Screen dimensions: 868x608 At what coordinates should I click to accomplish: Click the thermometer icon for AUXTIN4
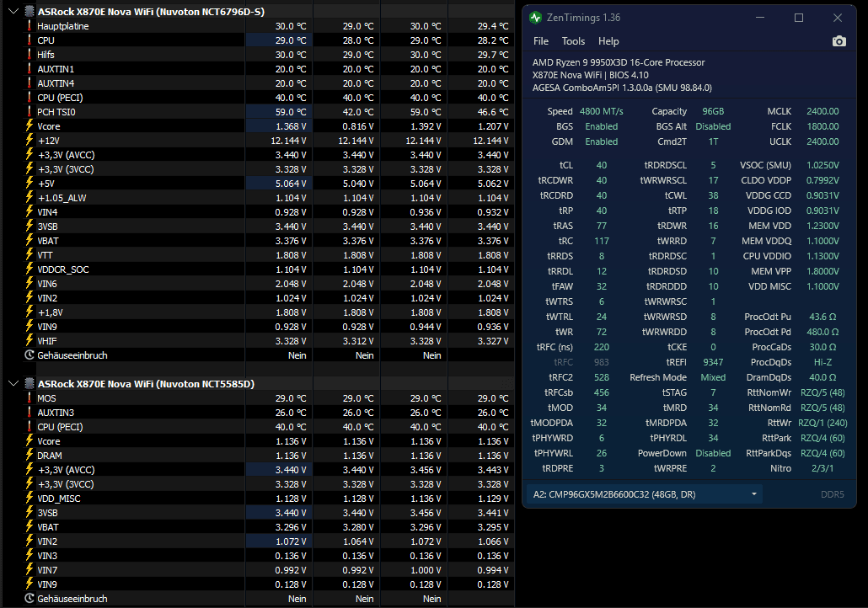[29, 83]
